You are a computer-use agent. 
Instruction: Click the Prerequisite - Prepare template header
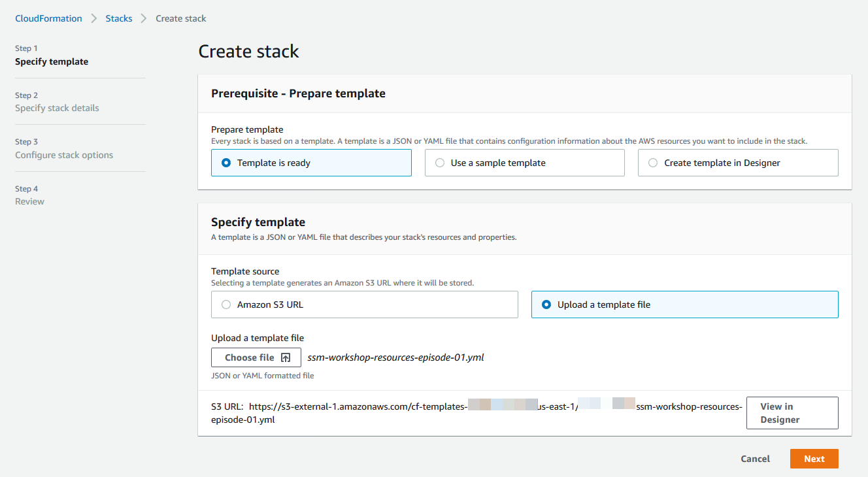click(298, 93)
